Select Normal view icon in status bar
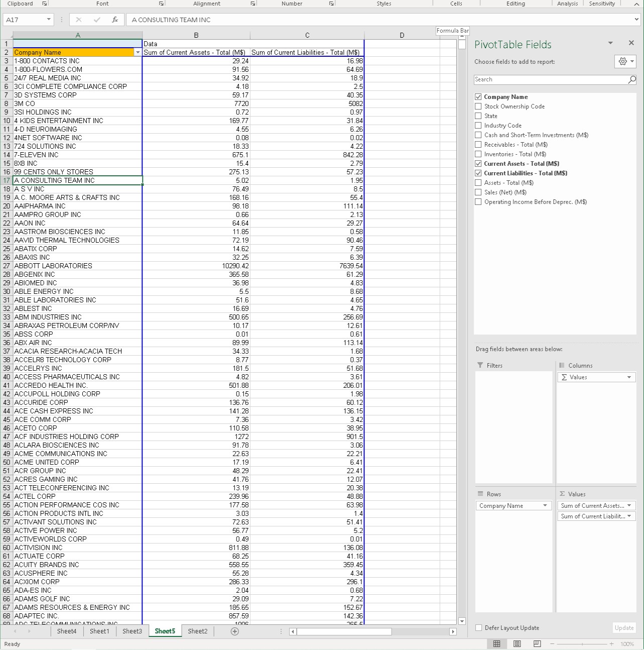The height and width of the screenshot is (650, 644). [497, 643]
